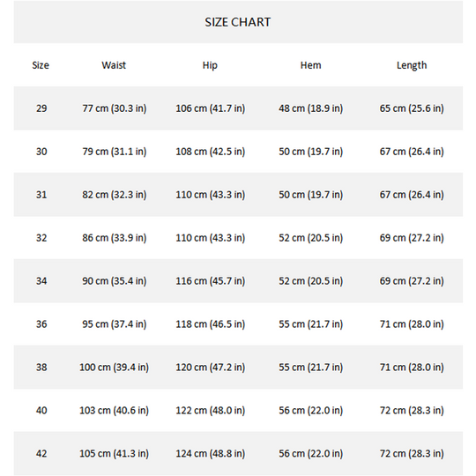Click the 48 cm (18.9 in) hem cell

[311, 108]
